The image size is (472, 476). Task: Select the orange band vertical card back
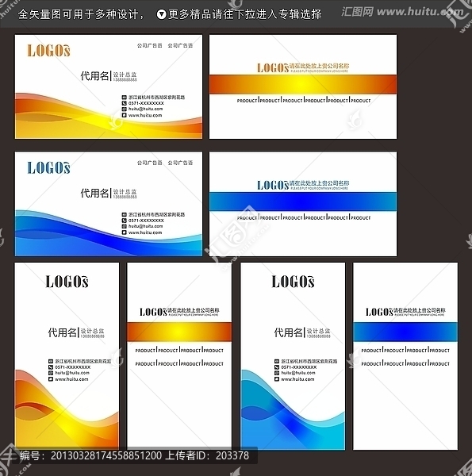tap(179, 356)
